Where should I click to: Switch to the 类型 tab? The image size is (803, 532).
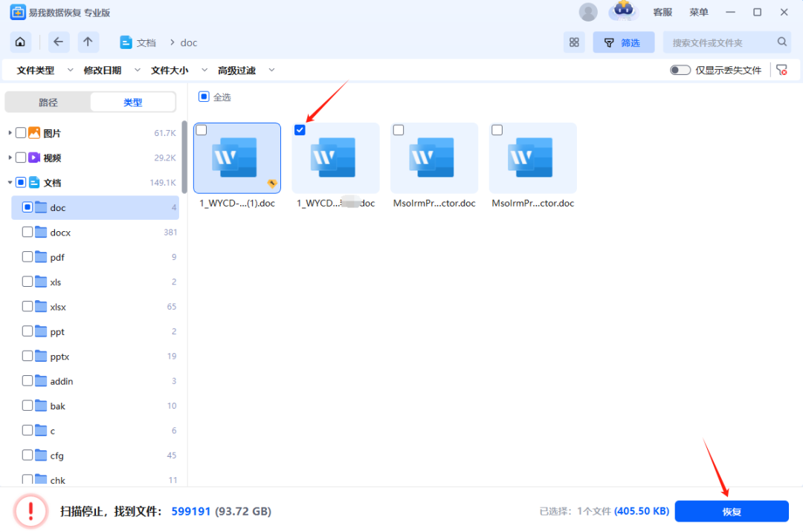click(x=132, y=103)
